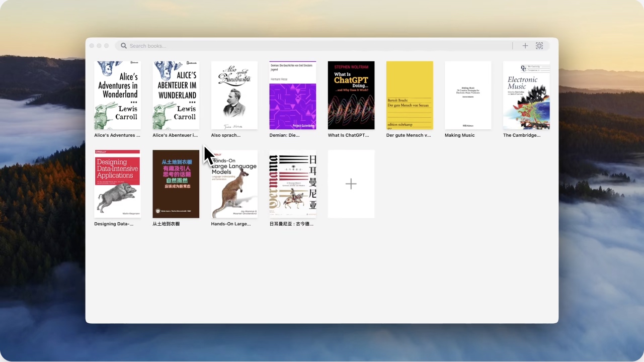Click the "What Is ChatGPT..." title label
Viewport: 644px width, 362px height.
[348, 135]
